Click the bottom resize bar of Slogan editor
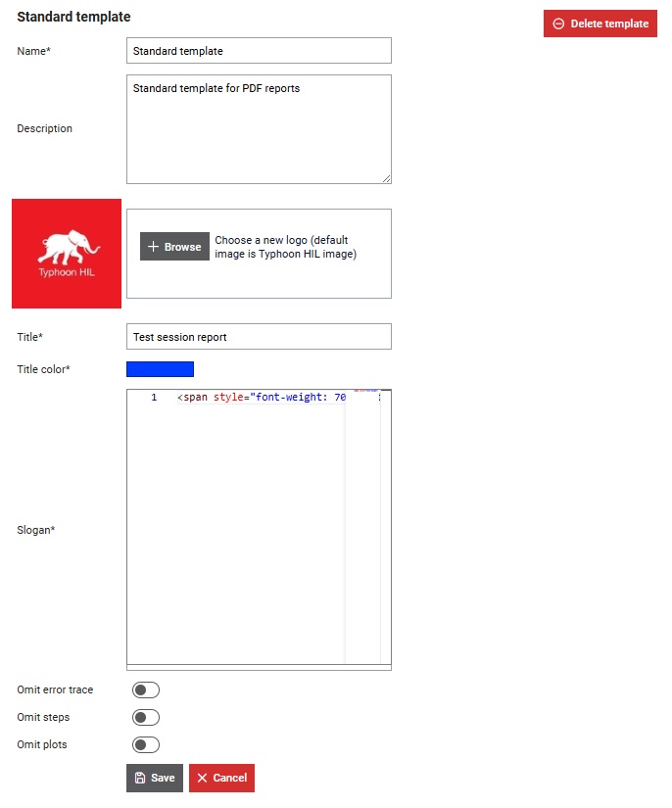 (259, 668)
